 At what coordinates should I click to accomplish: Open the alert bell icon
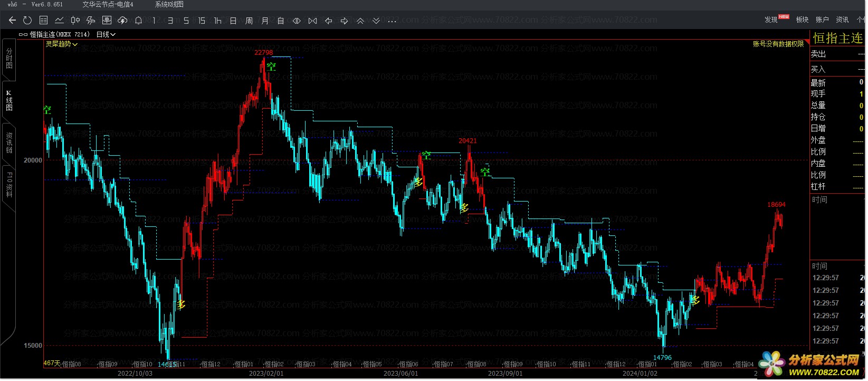pyautogui.click(x=138, y=21)
